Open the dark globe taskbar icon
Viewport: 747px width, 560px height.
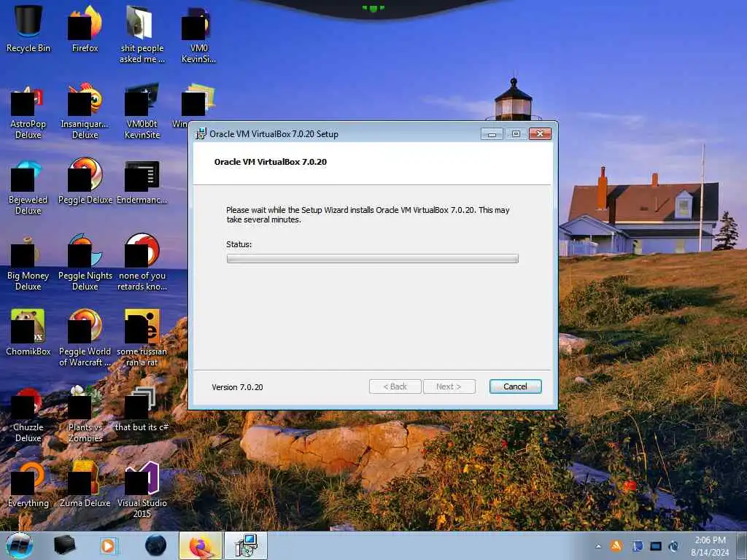156,545
